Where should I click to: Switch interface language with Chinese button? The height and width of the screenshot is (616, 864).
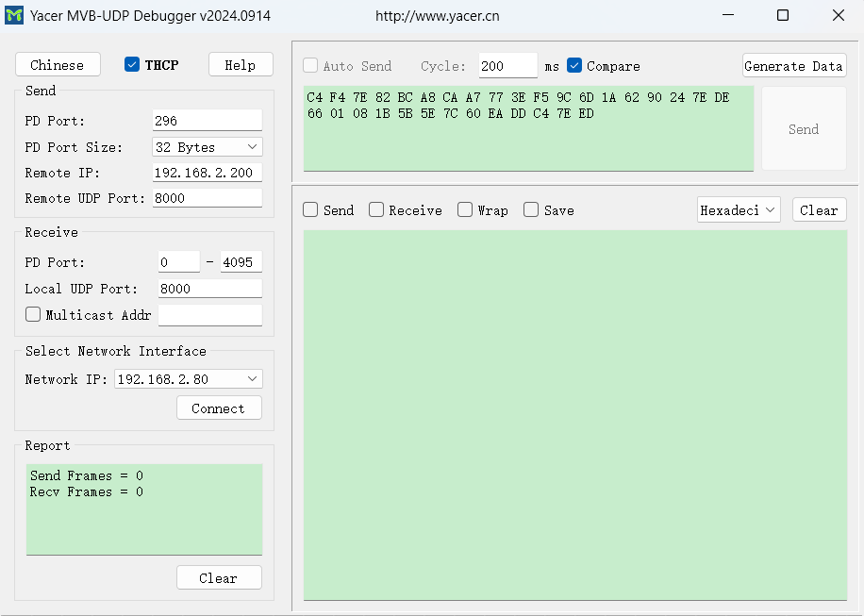click(58, 64)
